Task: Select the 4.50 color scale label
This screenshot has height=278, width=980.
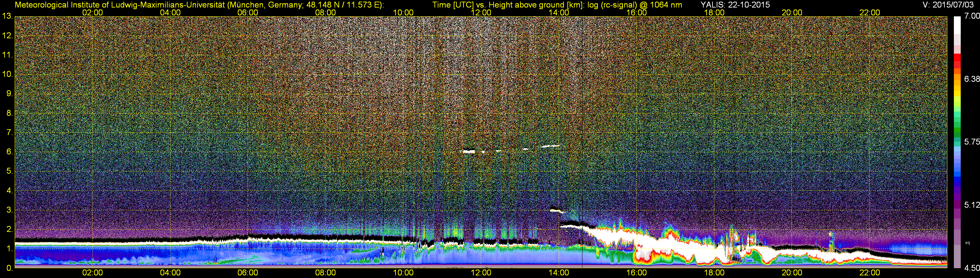Action: (972, 268)
